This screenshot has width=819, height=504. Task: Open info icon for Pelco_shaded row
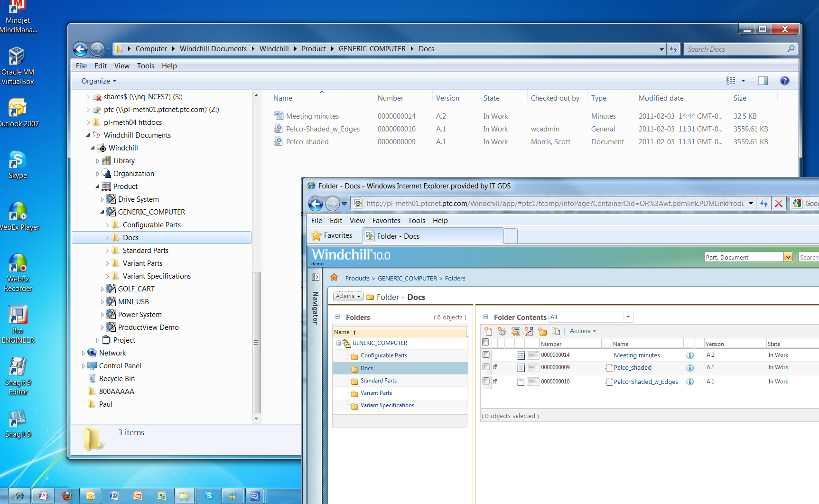pyautogui.click(x=690, y=368)
